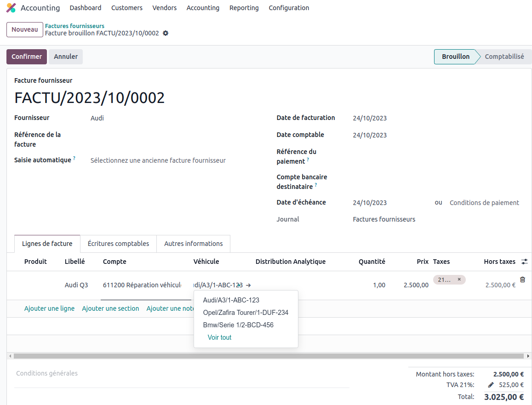532x405 pixels.
Task: Open the Vendors menu
Action: (165, 8)
